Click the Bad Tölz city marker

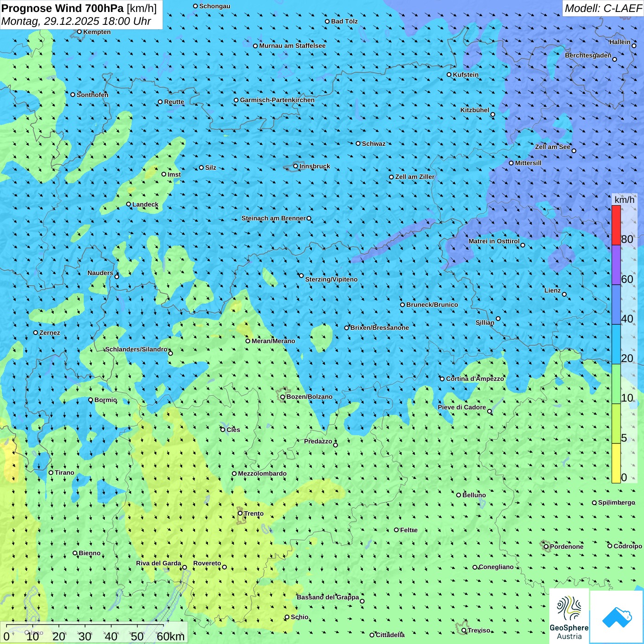[327, 21]
